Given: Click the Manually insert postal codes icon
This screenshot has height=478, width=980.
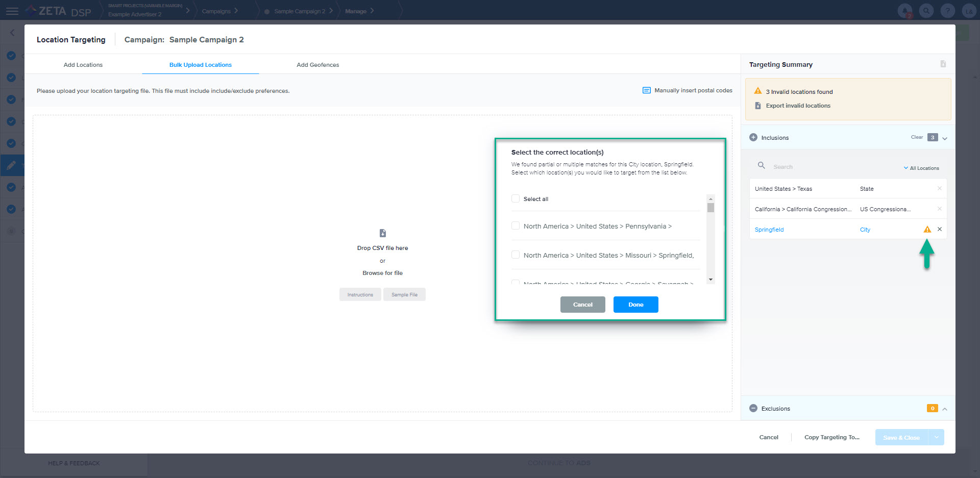Looking at the screenshot, I should (x=646, y=90).
